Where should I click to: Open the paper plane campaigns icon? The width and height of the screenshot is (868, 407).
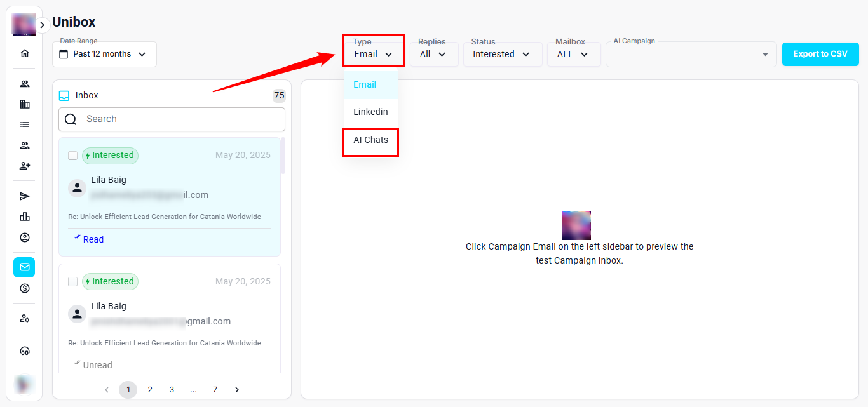click(x=25, y=196)
